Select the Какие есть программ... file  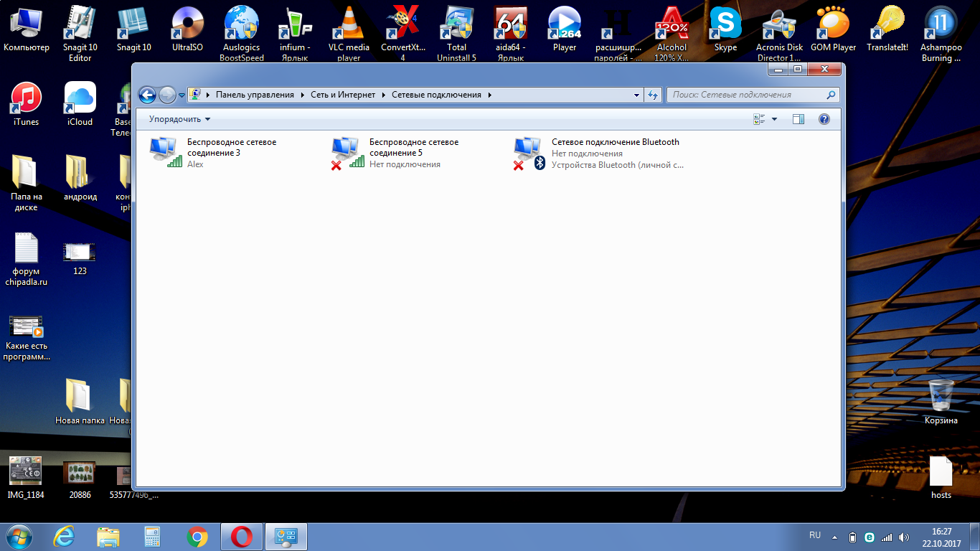[27, 337]
